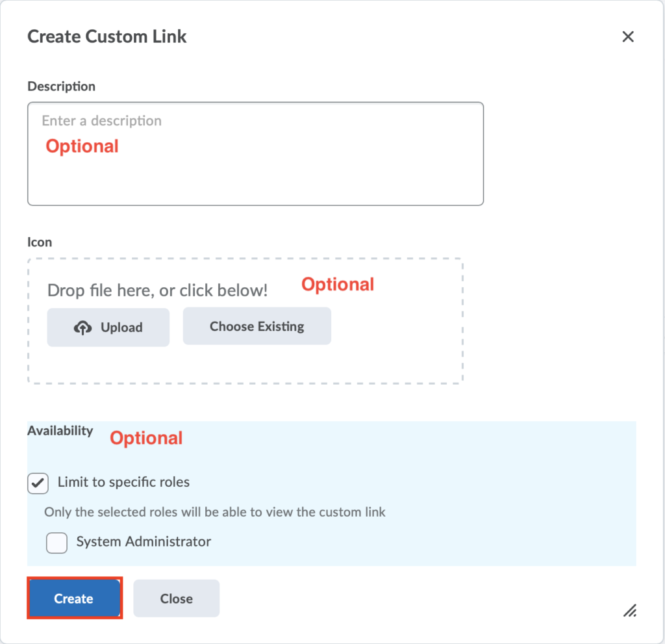The image size is (665, 644).
Task: Click the 'Drop file here, or click below!' text
Action: pyautogui.click(x=157, y=290)
